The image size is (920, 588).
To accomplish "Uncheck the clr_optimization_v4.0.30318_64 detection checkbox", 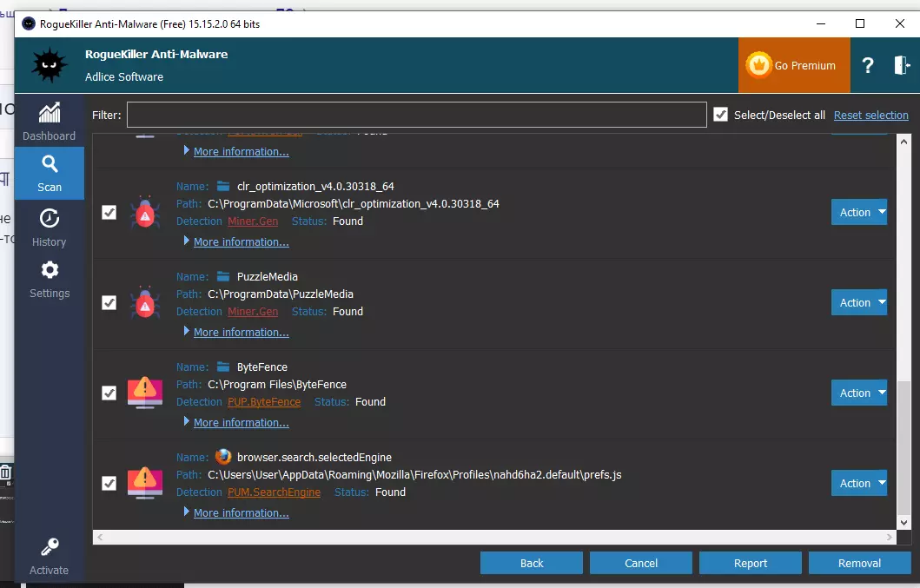I will tap(109, 212).
